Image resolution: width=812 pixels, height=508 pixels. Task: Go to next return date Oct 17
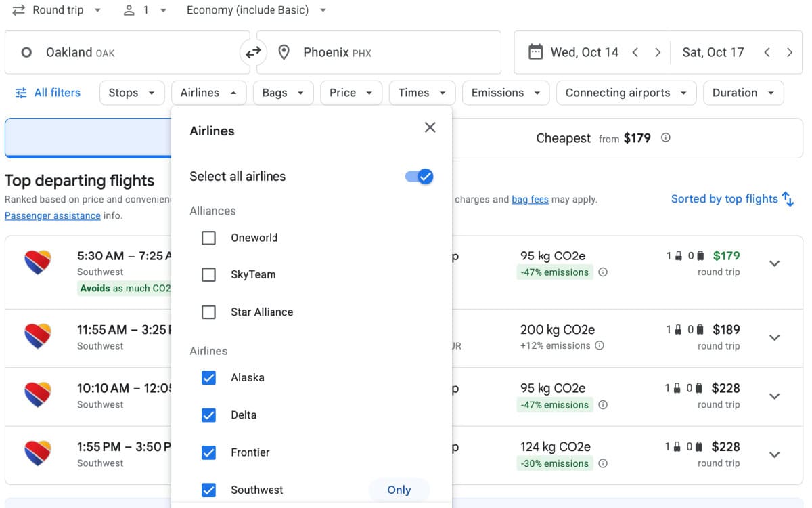[x=790, y=52]
